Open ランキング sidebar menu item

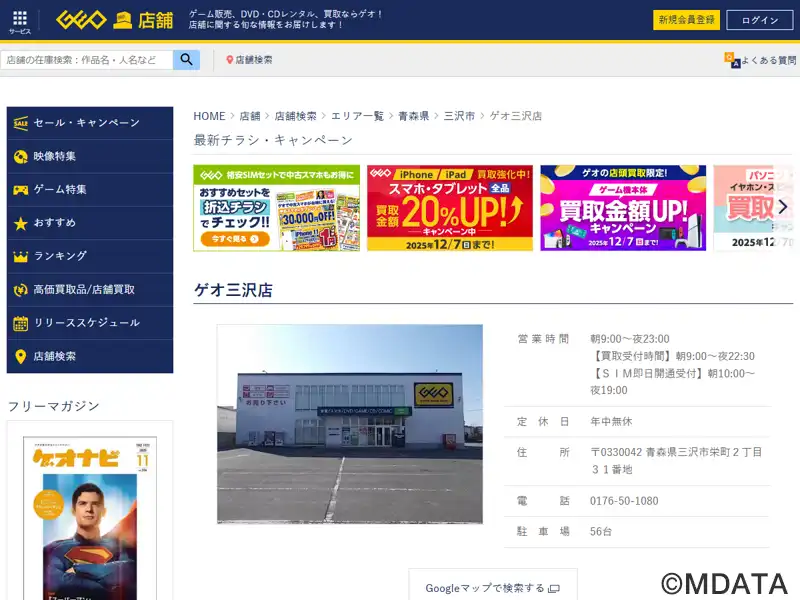click(x=90, y=256)
